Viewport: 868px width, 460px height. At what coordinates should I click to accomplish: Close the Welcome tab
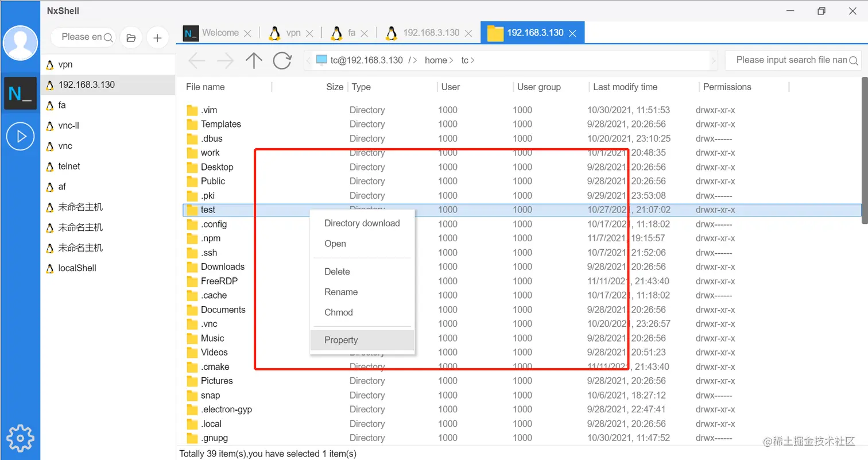[x=247, y=33]
